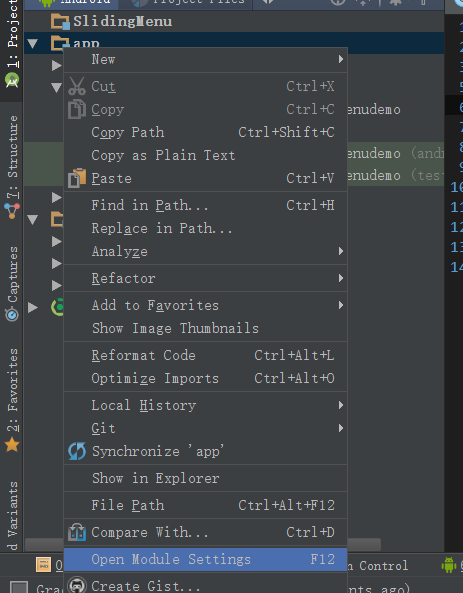Open Add to Favorites submenu
Viewport: 463px width, 593px height.
tap(205, 305)
